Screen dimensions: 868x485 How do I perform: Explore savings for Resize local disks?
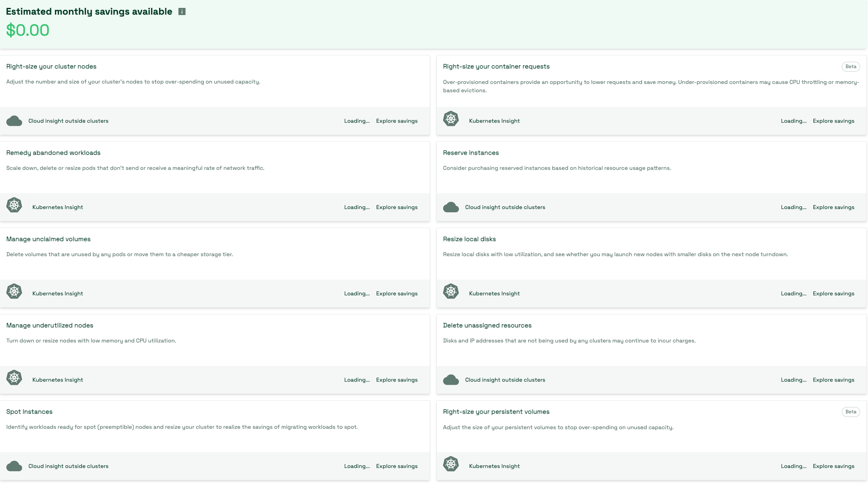tap(834, 293)
